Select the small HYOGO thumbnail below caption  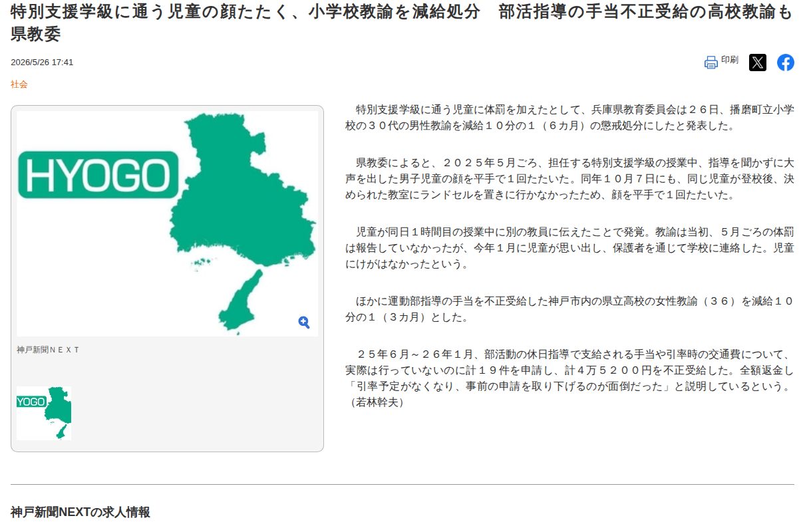(x=44, y=413)
